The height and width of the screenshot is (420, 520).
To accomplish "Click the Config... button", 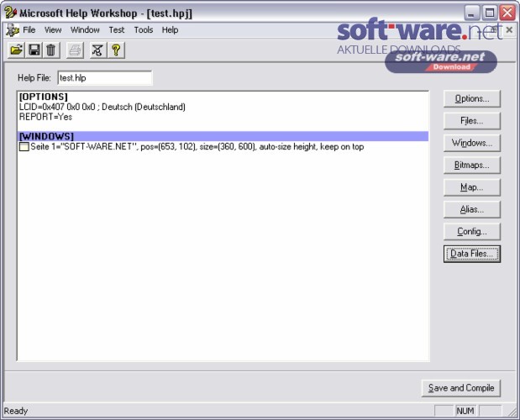I will (x=472, y=231).
